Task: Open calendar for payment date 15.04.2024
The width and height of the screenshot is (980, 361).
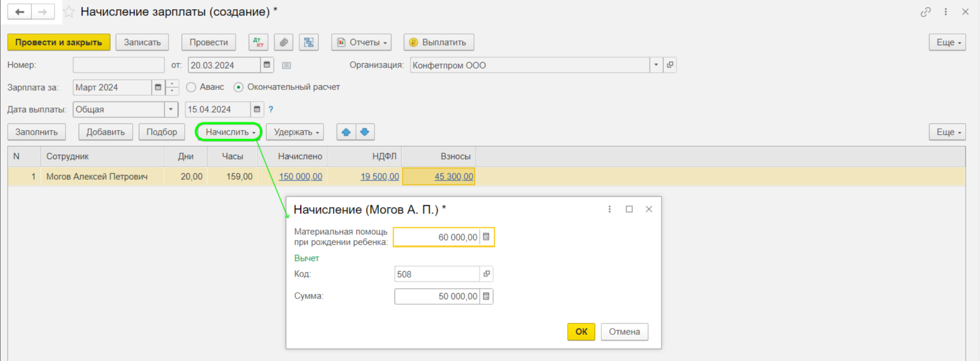Action: coord(257,109)
